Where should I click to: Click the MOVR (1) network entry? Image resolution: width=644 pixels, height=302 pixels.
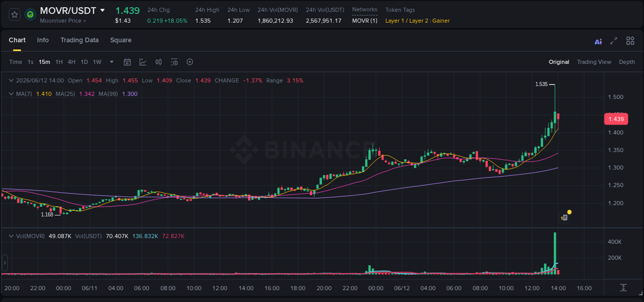click(x=365, y=21)
